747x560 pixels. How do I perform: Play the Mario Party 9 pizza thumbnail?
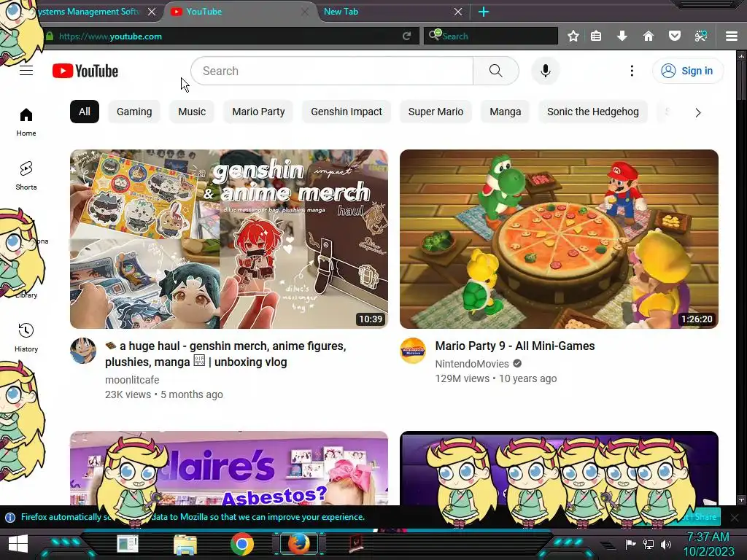pyautogui.click(x=559, y=239)
